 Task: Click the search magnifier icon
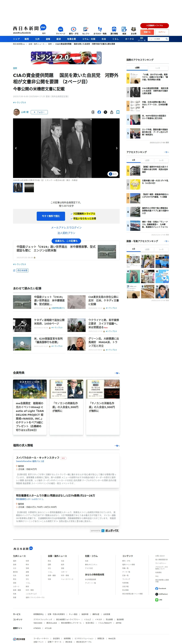pyautogui.click(x=167, y=39)
